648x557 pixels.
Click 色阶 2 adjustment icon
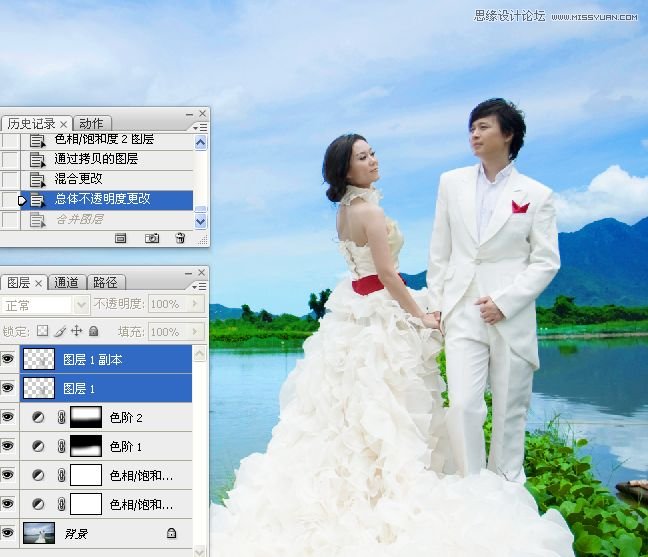pos(38,417)
